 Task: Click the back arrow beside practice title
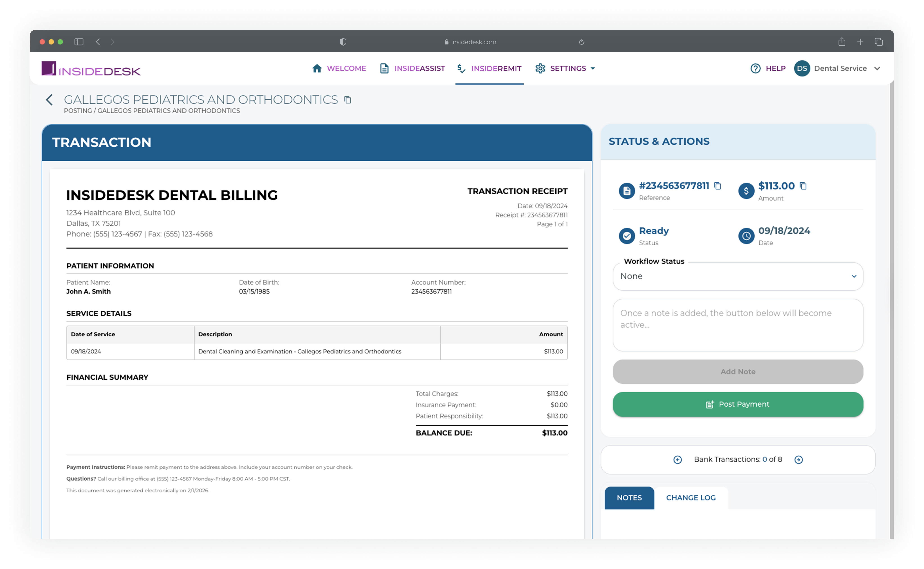click(49, 100)
